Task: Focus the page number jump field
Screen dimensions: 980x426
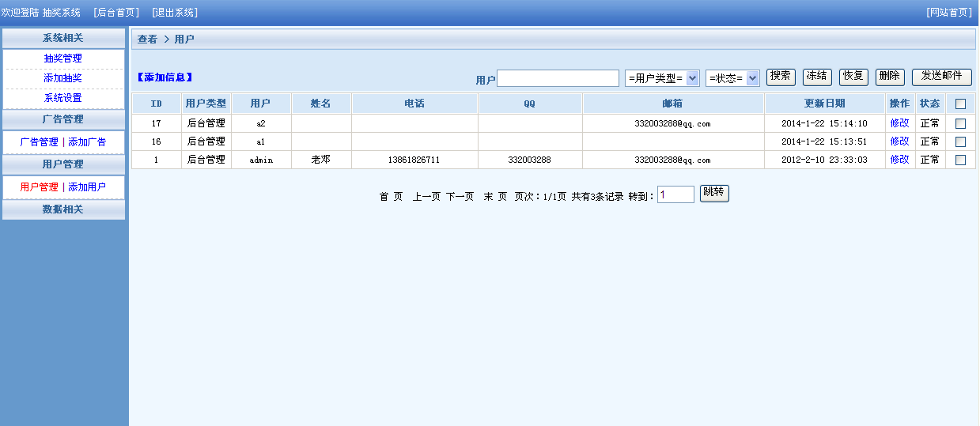Action: pos(675,194)
